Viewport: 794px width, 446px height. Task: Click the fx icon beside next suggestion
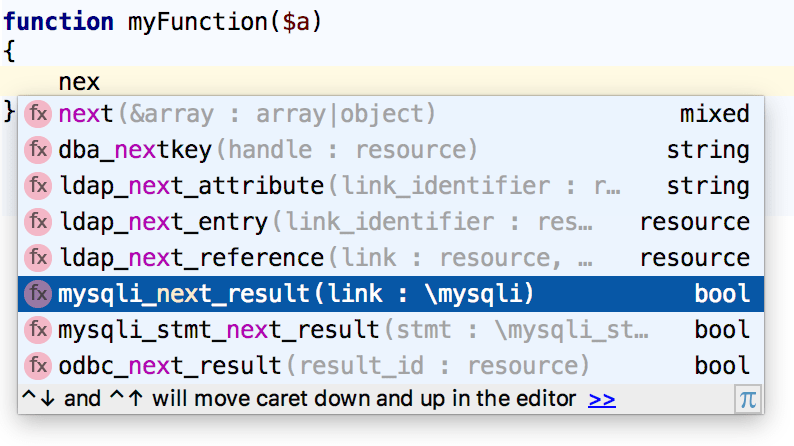click(38, 113)
